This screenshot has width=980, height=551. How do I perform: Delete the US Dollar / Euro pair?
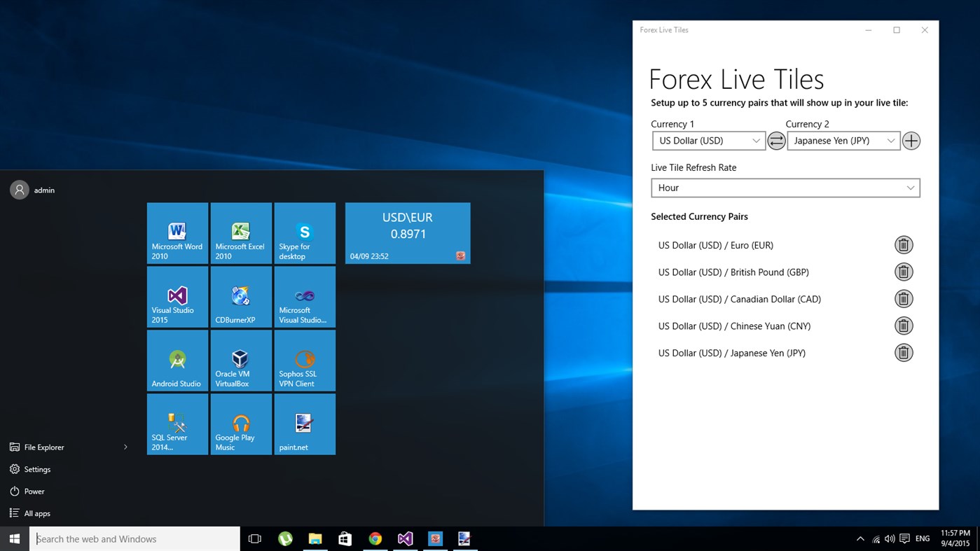click(904, 244)
